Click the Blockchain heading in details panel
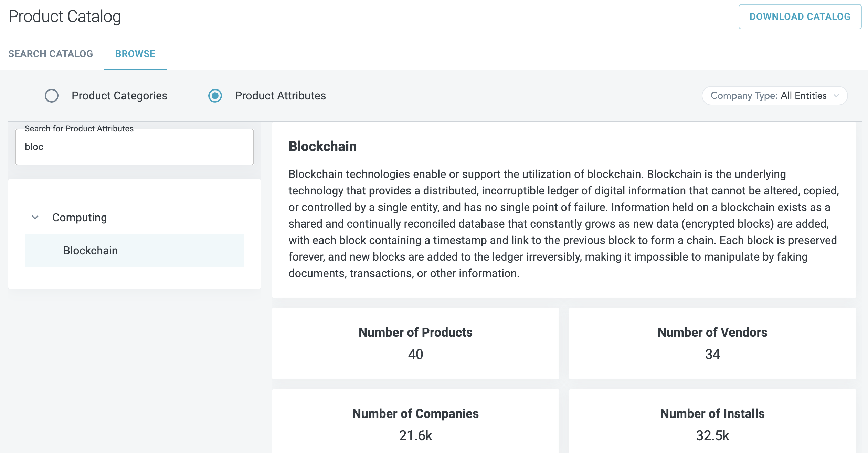The width and height of the screenshot is (868, 453). [322, 146]
